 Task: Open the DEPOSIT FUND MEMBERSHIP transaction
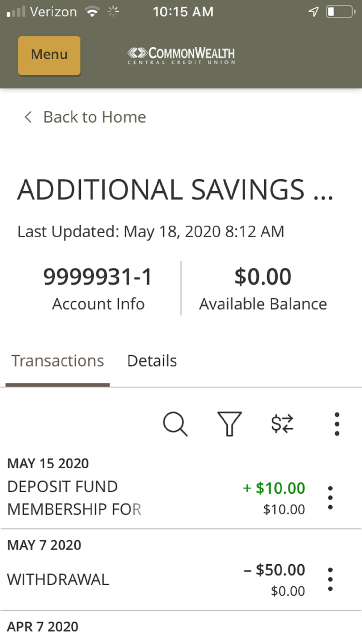pos(109,498)
